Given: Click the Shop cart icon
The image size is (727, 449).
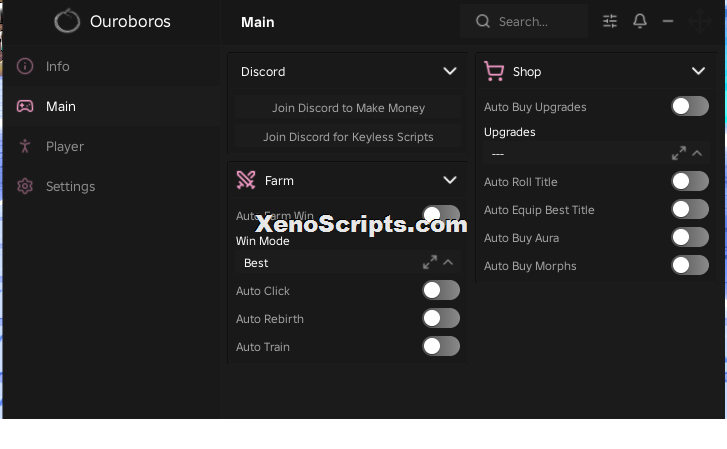Looking at the screenshot, I should (x=494, y=71).
